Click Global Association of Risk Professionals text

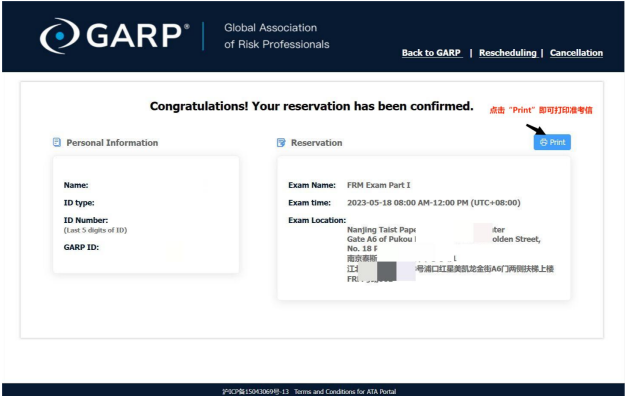pyautogui.click(x=277, y=36)
